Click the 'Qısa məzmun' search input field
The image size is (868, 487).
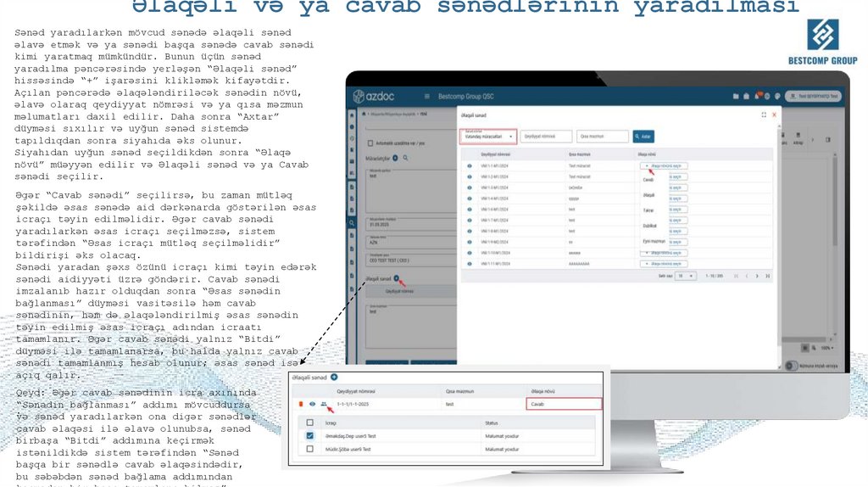click(603, 137)
